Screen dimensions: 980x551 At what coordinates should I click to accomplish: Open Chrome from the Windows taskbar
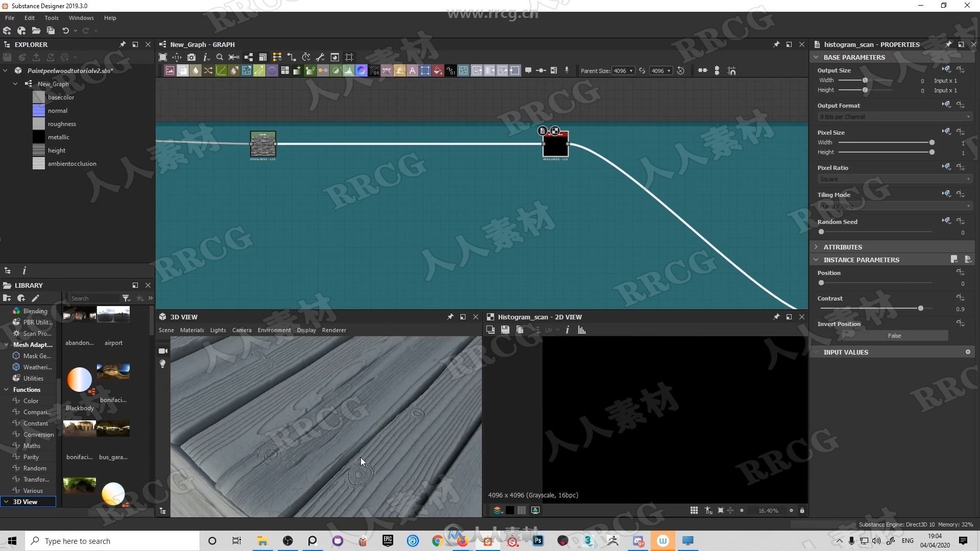(x=437, y=541)
